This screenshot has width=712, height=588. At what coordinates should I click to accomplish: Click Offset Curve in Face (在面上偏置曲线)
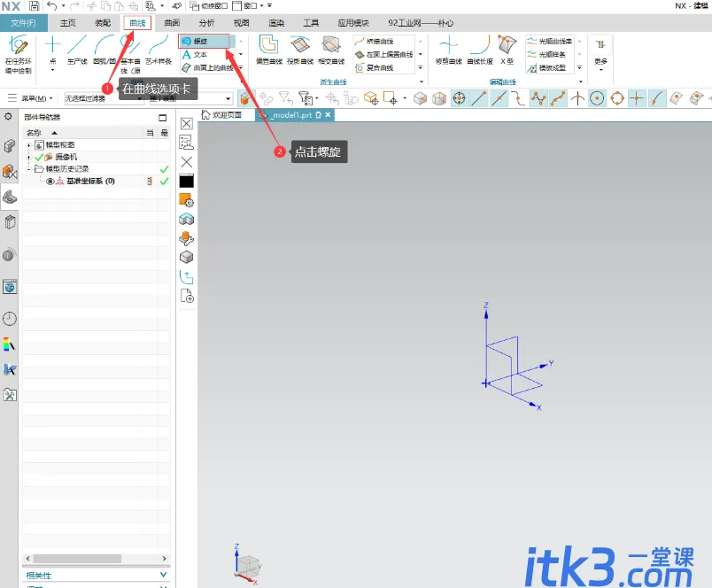tap(384, 55)
